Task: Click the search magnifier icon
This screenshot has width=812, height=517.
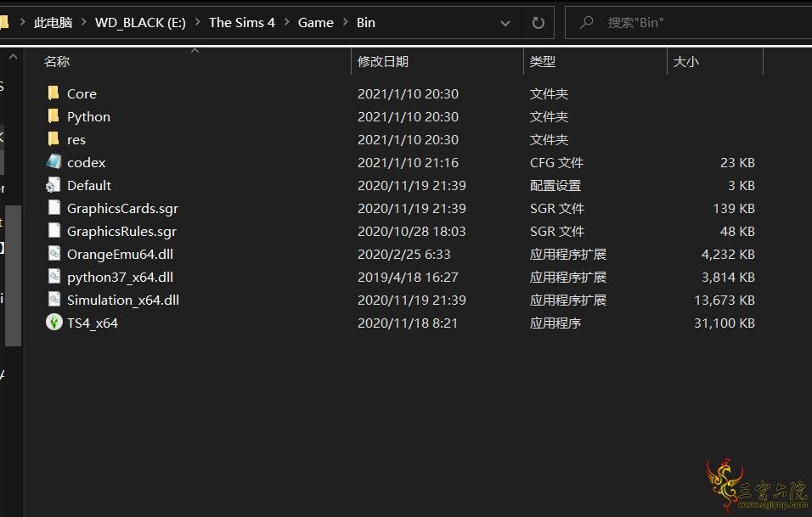Action: click(586, 22)
